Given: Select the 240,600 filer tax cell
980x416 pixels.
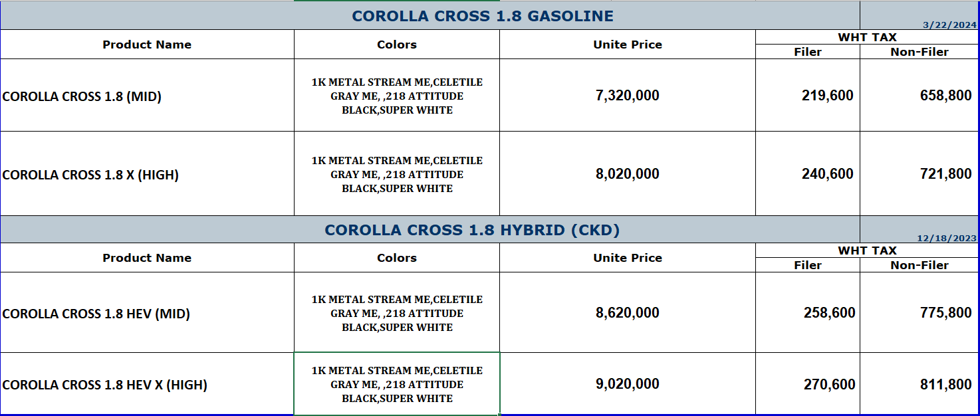Looking at the screenshot, I should pos(827,174).
